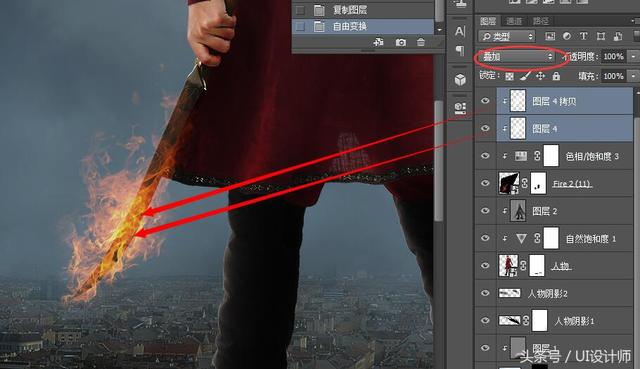Click mask link icon on 自然饱和度 1
The width and height of the screenshot is (640, 369).
537,238
